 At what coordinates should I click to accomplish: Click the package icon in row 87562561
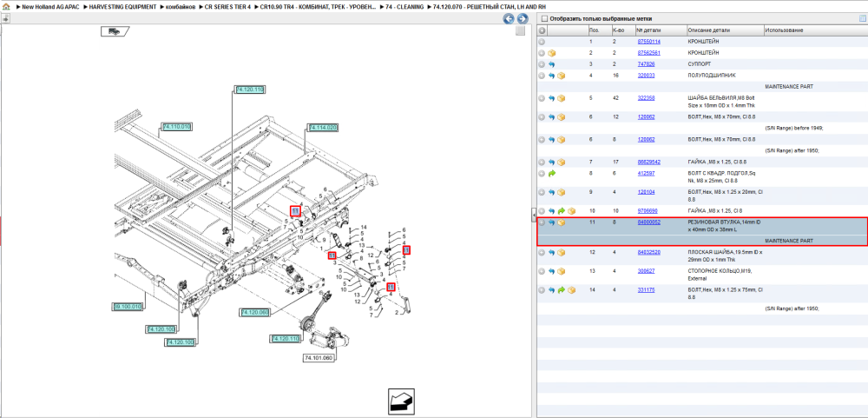(552, 53)
